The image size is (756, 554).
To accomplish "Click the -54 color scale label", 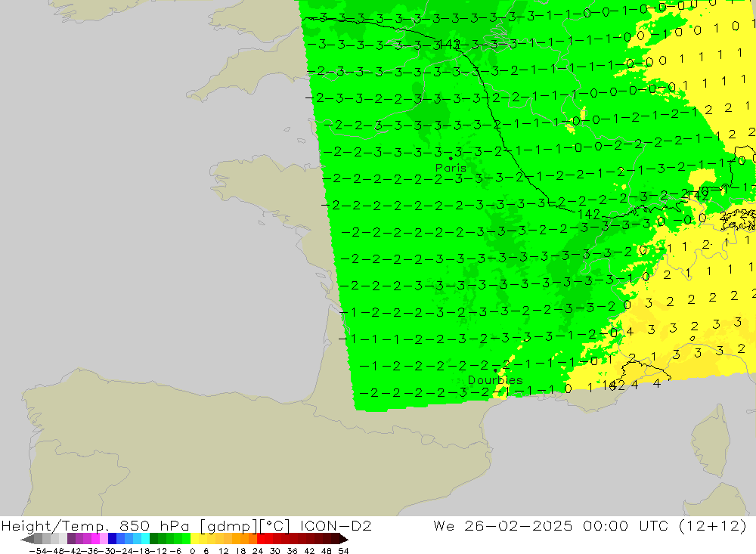I will [x=38, y=551].
